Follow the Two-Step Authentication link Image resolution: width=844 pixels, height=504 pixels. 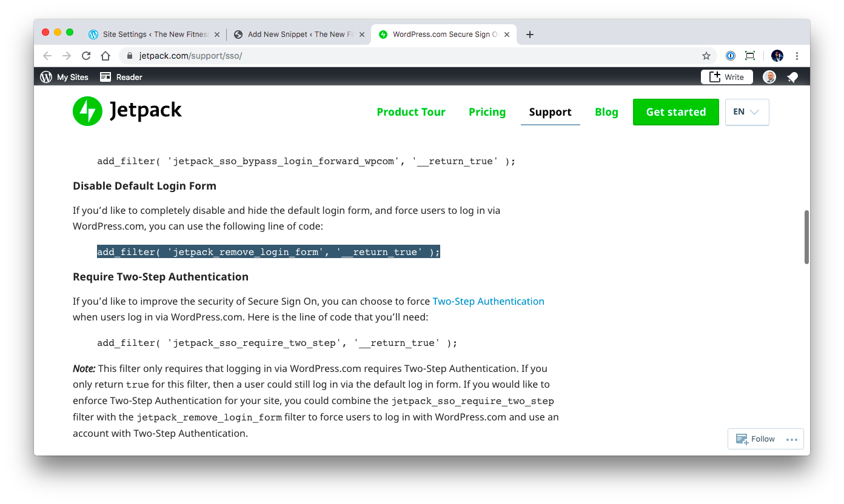pos(488,301)
